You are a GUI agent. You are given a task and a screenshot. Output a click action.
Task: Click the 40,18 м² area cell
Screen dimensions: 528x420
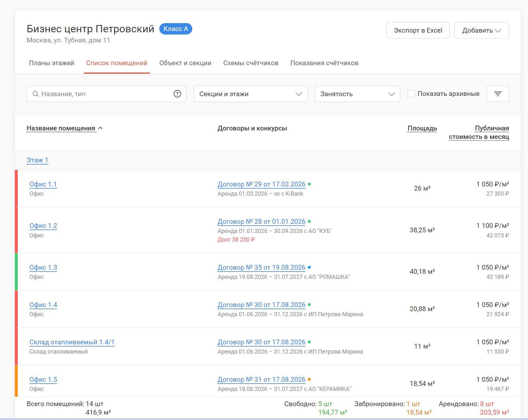[422, 272]
